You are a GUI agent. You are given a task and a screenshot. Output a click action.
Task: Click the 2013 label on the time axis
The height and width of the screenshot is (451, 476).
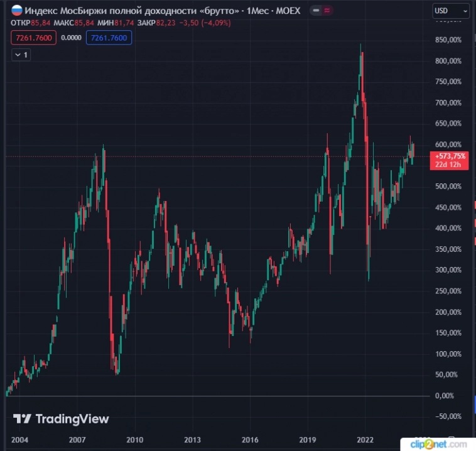[x=192, y=440]
